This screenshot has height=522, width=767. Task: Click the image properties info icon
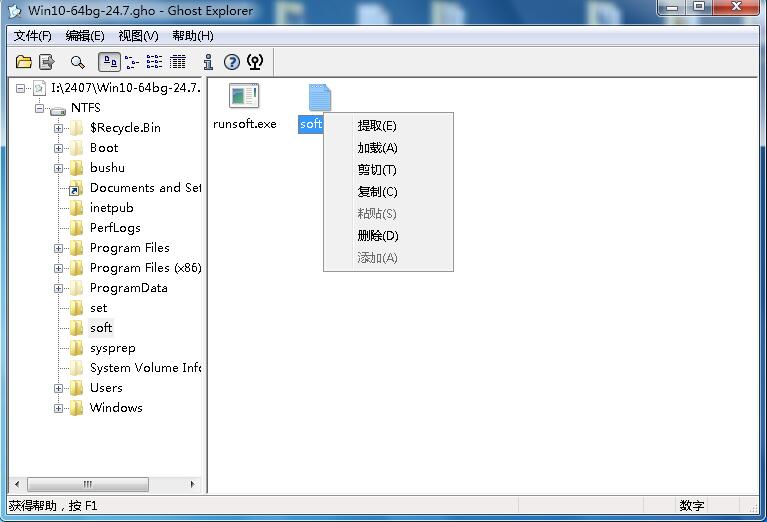point(208,62)
